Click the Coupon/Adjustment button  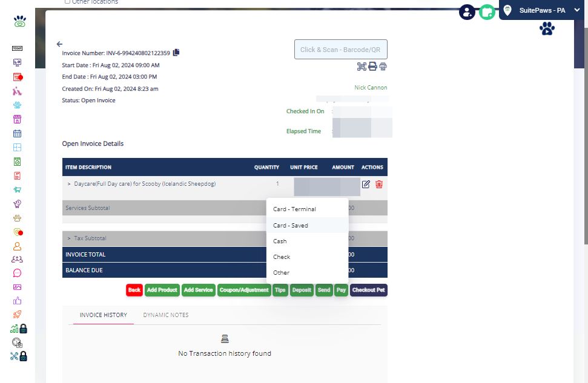(244, 290)
